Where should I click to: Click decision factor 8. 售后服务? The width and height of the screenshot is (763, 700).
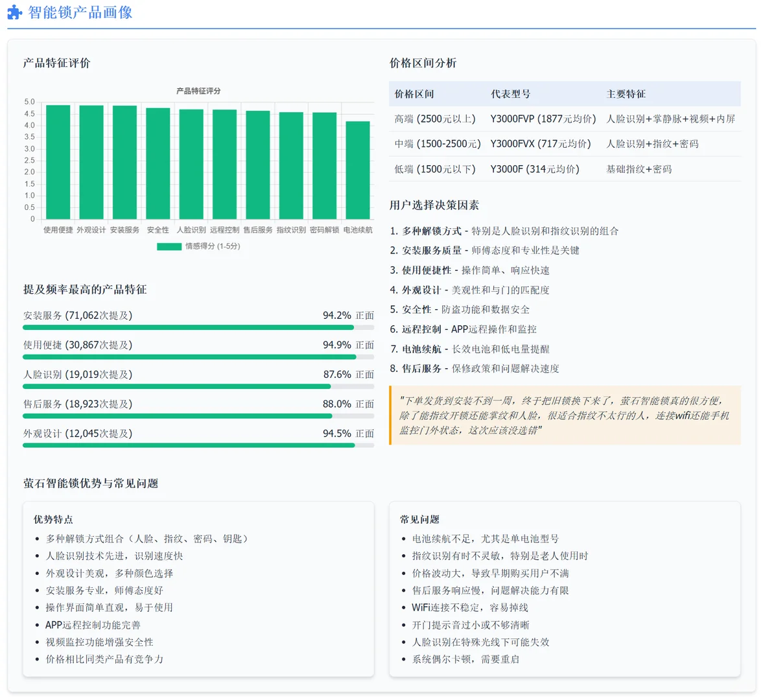[x=475, y=369]
